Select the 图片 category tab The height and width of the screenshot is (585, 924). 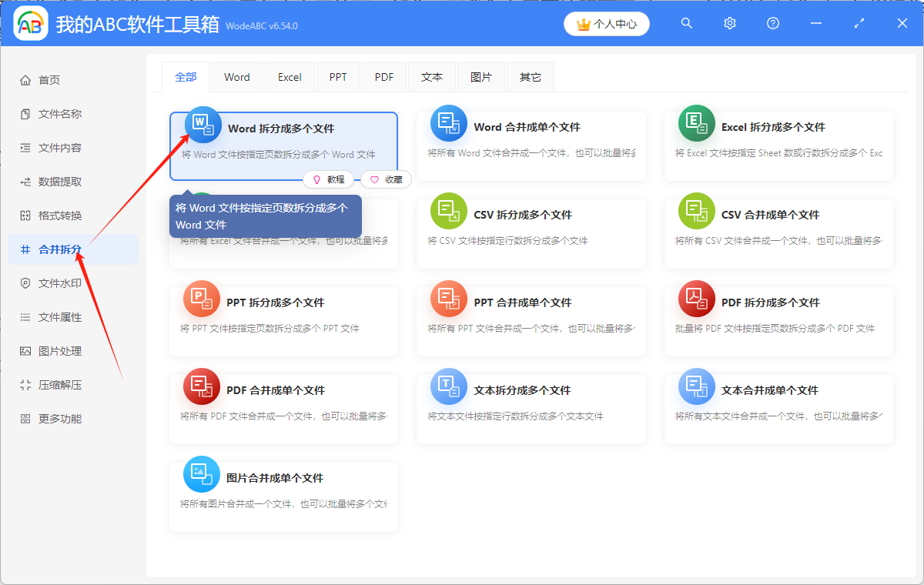coord(480,76)
